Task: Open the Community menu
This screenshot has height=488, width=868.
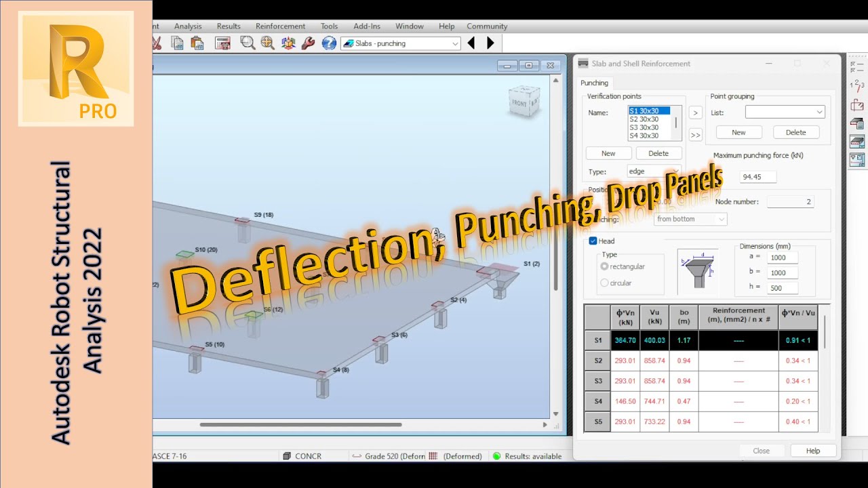Action: [487, 26]
